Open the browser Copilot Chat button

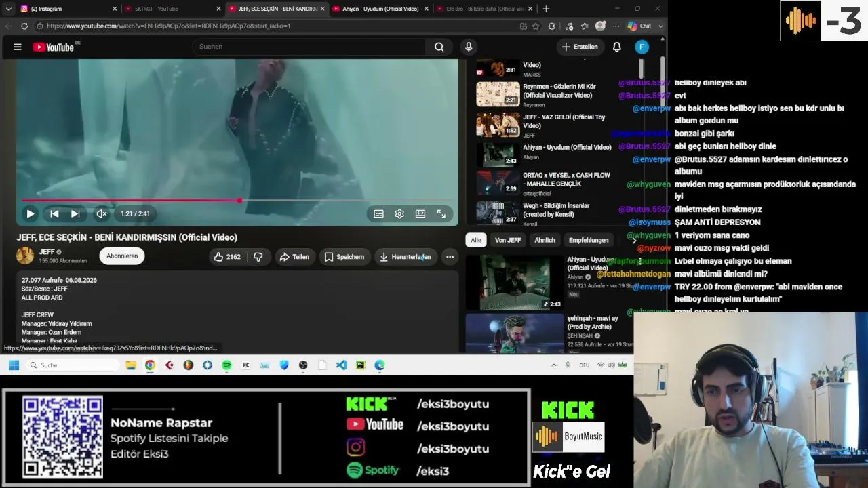point(639,26)
